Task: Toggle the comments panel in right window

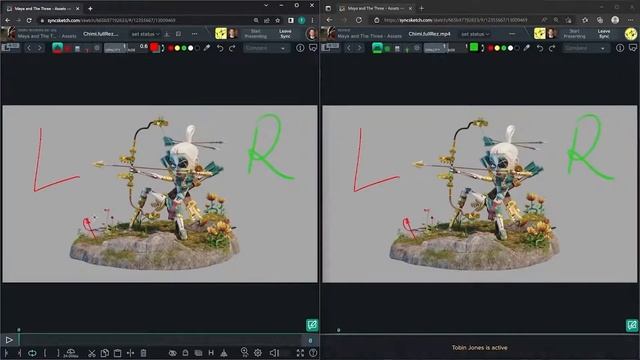Action: pos(633,48)
